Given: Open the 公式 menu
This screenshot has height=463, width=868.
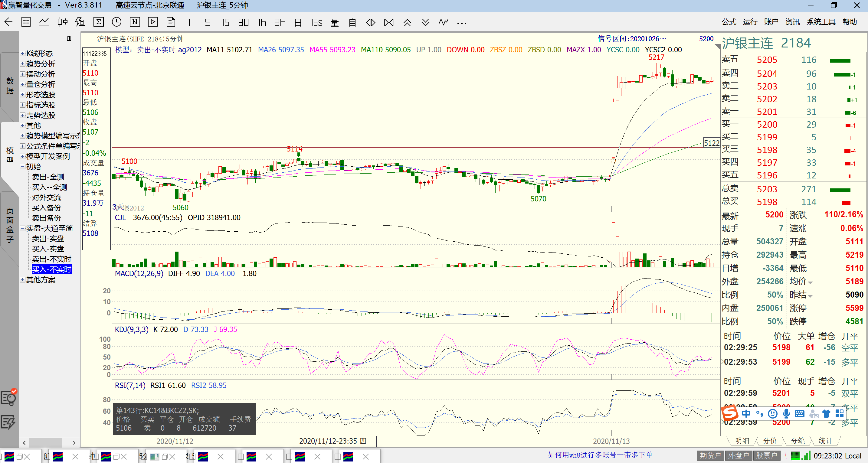Looking at the screenshot, I should (x=729, y=22).
